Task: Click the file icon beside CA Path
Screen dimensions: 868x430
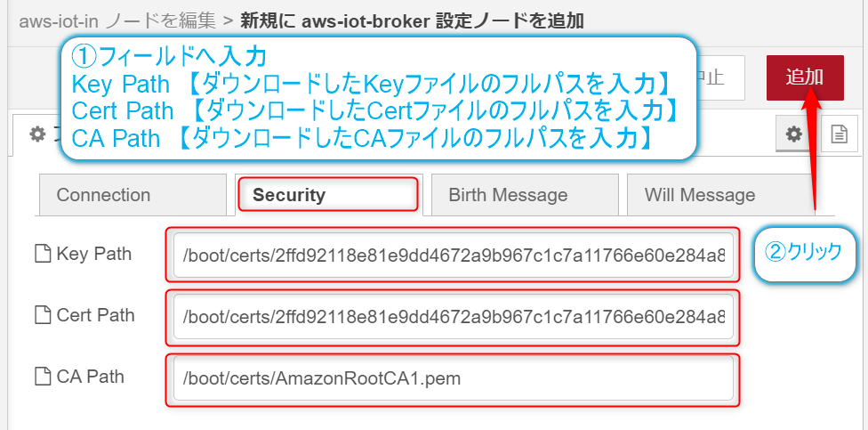Action: (x=42, y=377)
